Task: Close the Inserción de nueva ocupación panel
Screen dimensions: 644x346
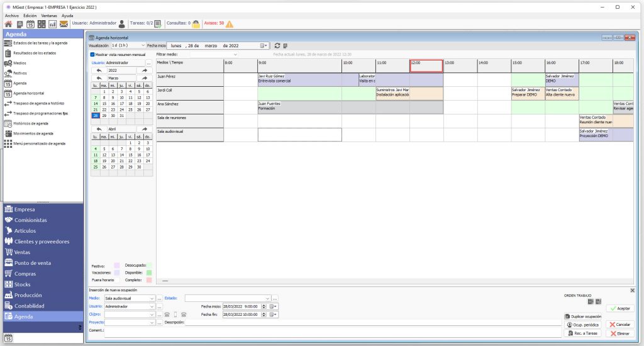Action: (x=632, y=290)
